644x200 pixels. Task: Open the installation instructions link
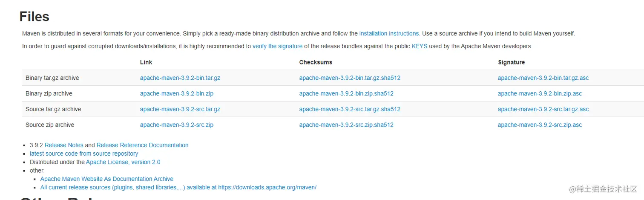pos(389,33)
